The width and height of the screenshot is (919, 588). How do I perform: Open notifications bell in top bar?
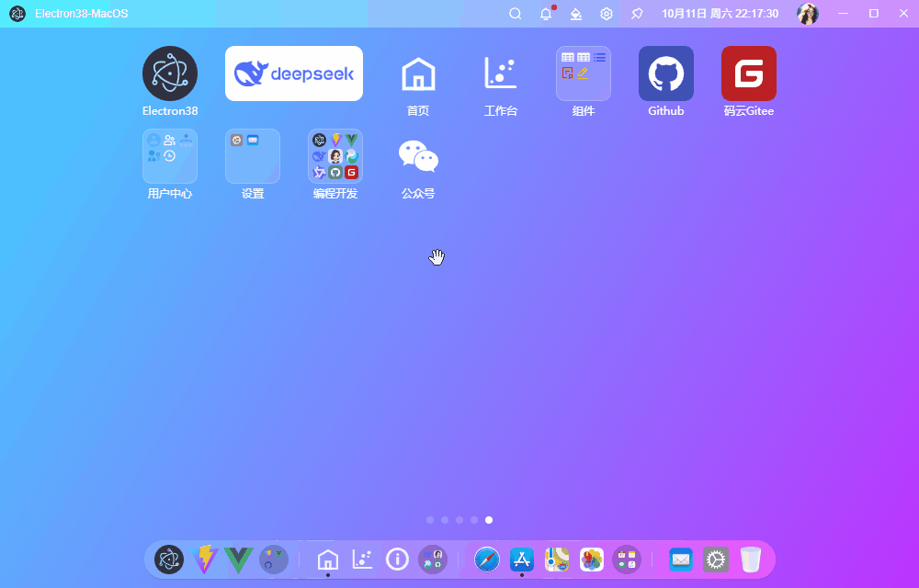[546, 14]
